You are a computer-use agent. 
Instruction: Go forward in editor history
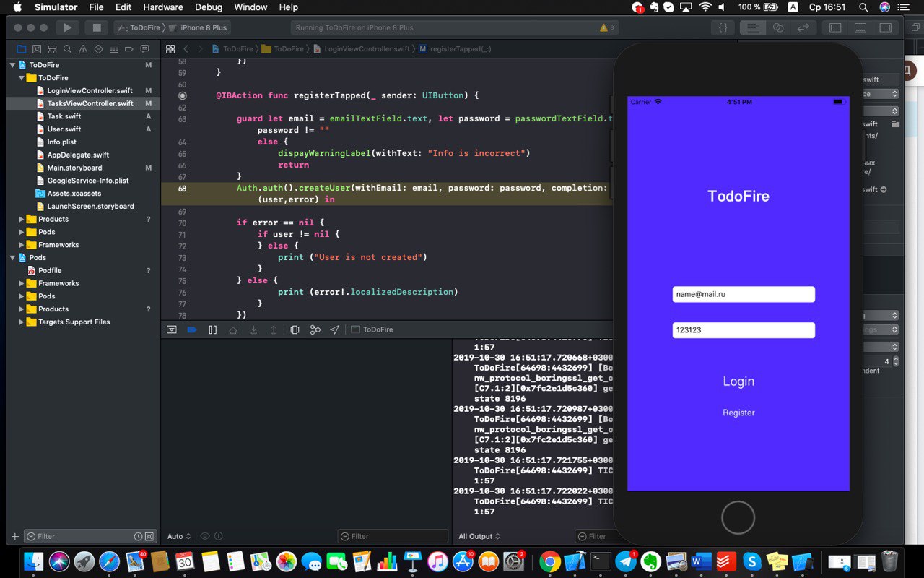pos(202,49)
